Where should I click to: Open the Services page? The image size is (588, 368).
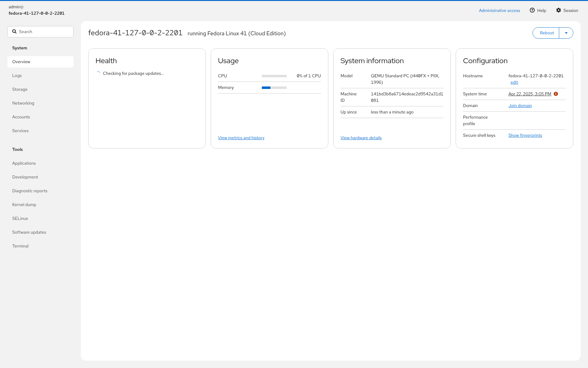40,131
